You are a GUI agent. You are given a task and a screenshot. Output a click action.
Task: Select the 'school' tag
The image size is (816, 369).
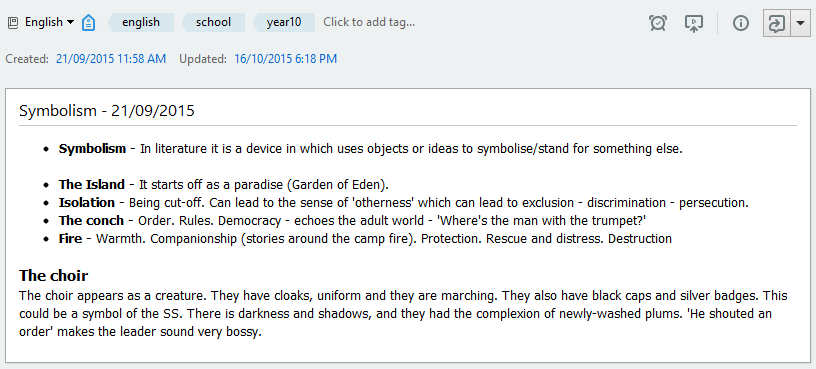[x=213, y=22]
